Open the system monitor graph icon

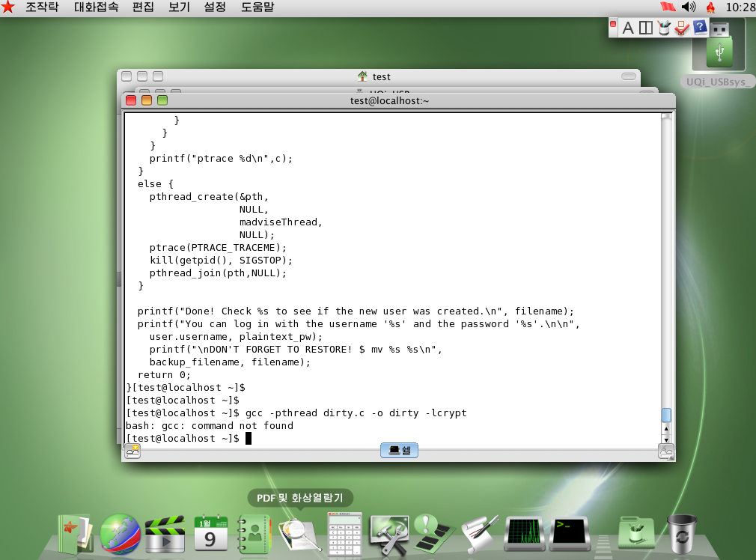click(524, 533)
